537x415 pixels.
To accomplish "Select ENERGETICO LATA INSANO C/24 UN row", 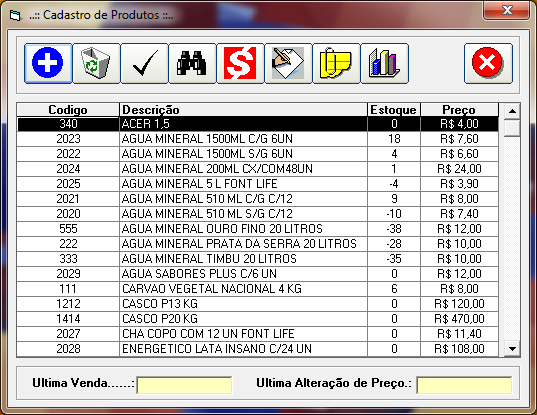I will 258,349.
